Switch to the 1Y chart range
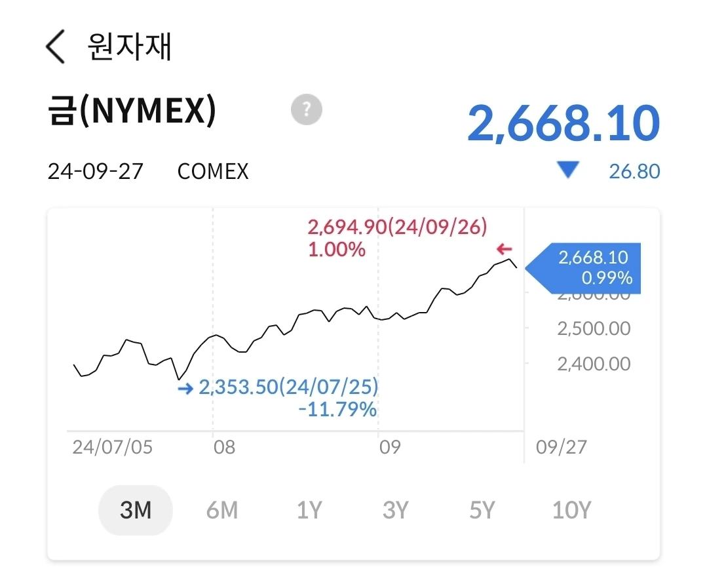Image resolution: width=707 pixels, height=588 pixels. 309,510
